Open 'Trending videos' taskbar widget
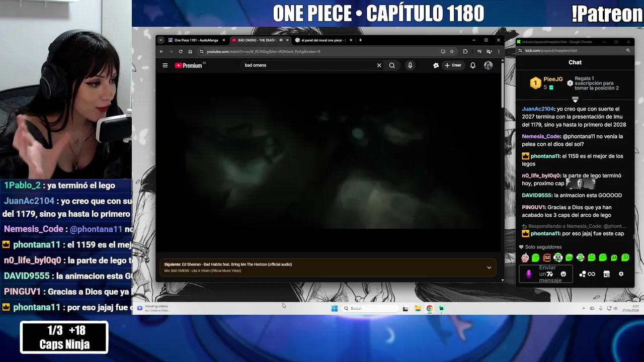 [x=153, y=308]
